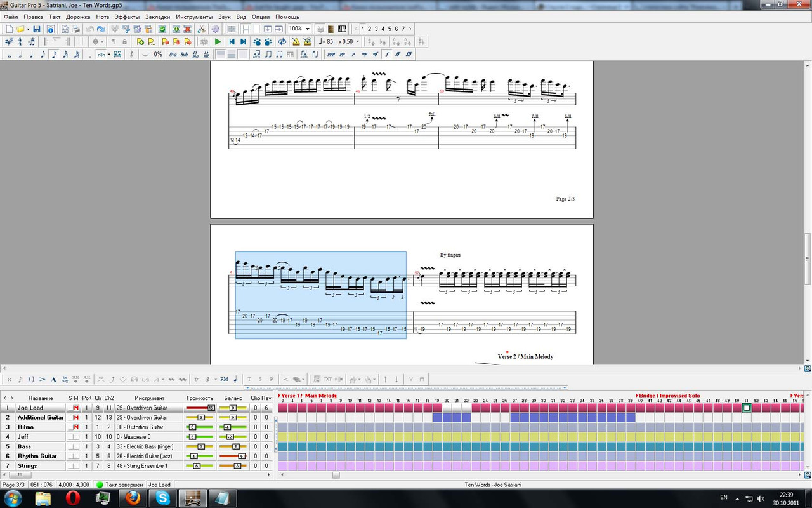Viewport: 812px width, 508px height.
Task: Open playback speed x0.50 dropdown
Action: click(x=358, y=41)
